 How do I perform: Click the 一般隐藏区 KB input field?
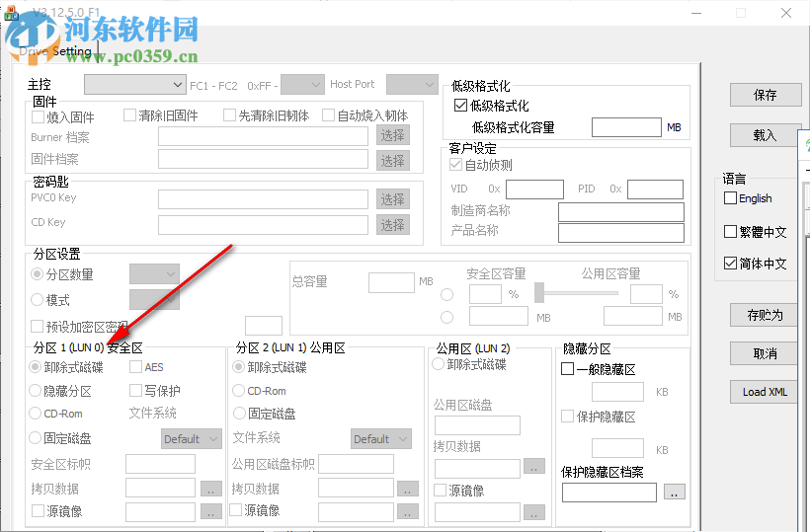pyautogui.click(x=617, y=392)
